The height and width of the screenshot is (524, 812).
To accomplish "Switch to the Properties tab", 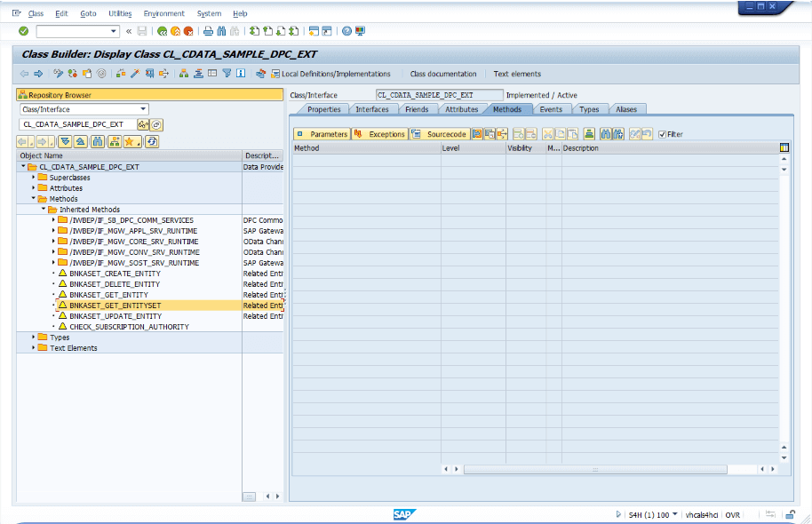I will 323,109.
